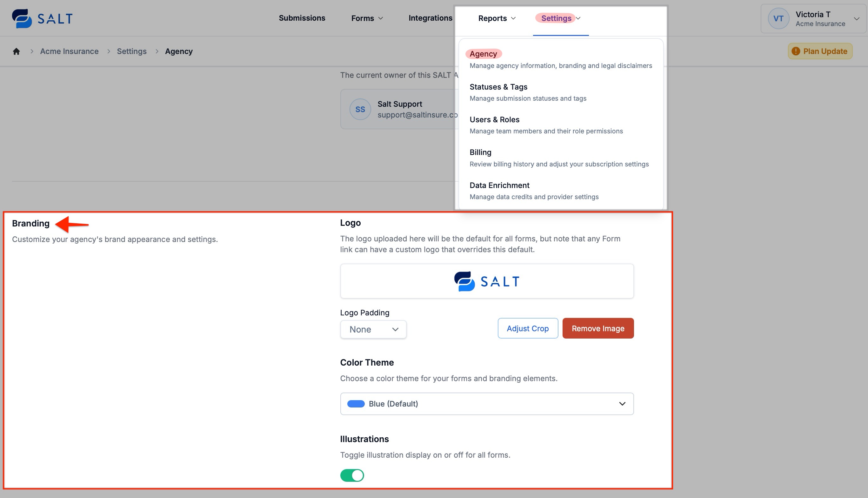Click the SALT logo in header
This screenshot has width=868, height=498.
(x=42, y=18)
